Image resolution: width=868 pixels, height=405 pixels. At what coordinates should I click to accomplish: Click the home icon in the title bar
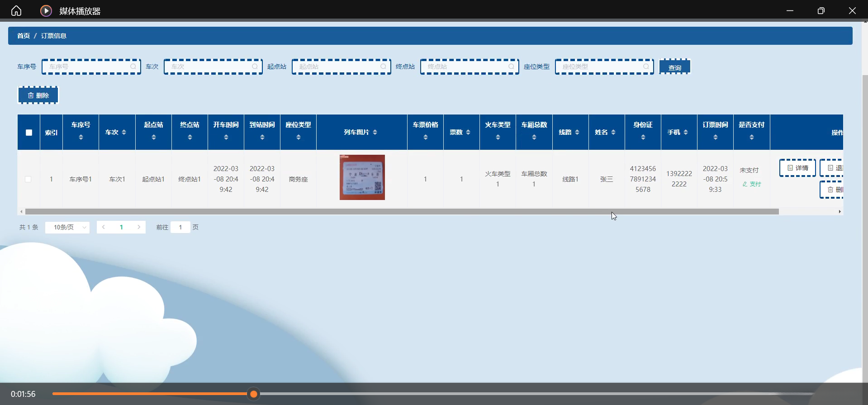16,10
